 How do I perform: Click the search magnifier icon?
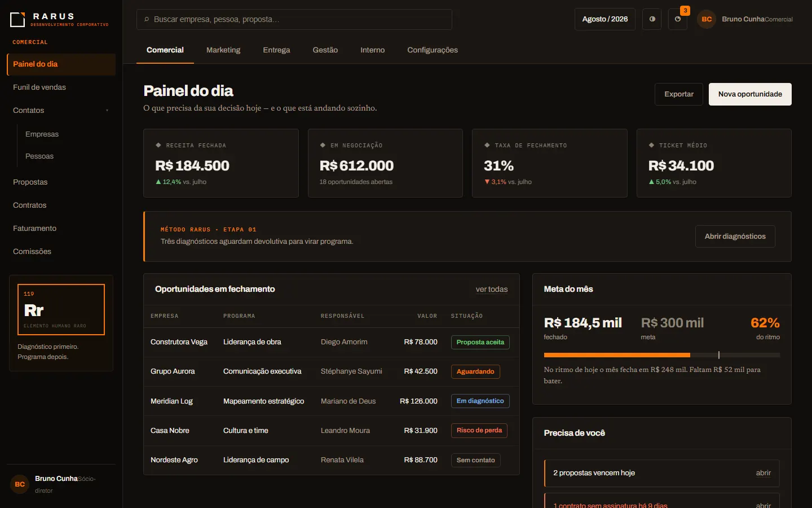tap(147, 19)
